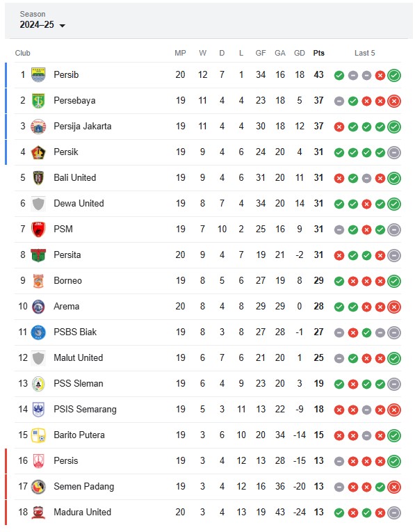Click Persib's latest win result circle
This screenshot has height=532, width=415.
point(394,75)
